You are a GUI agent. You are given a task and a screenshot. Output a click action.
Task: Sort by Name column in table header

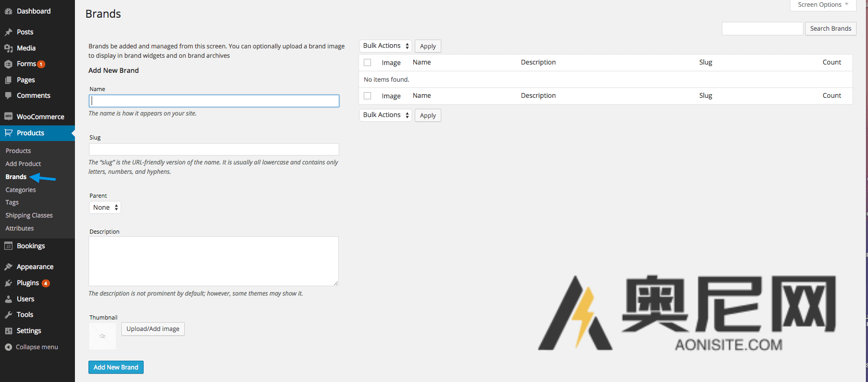click(x=422, y=62)
